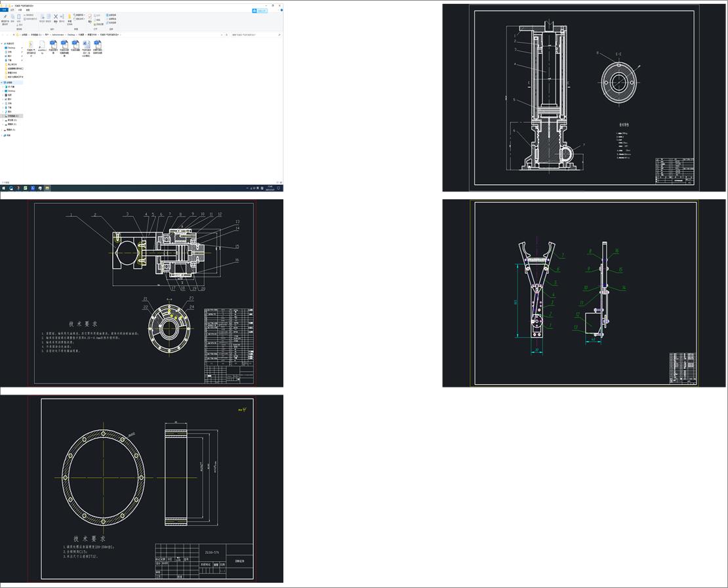Click the Windows Start button

click(3, 188)
